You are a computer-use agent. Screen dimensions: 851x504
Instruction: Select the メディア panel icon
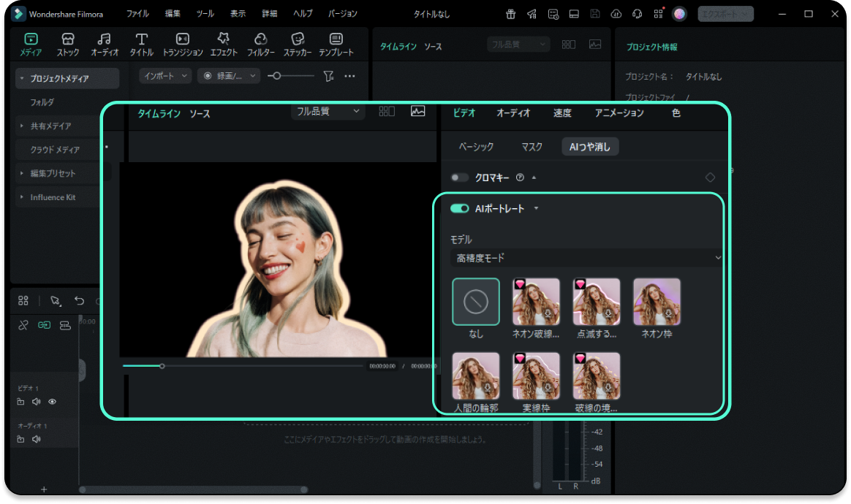pyautogui.click(x=30, y=44)
